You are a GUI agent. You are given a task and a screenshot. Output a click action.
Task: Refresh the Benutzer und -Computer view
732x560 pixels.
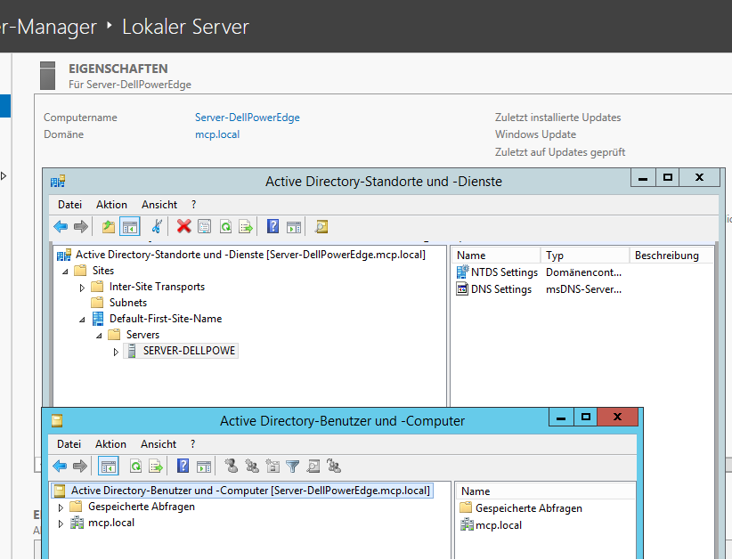point(136,467)
